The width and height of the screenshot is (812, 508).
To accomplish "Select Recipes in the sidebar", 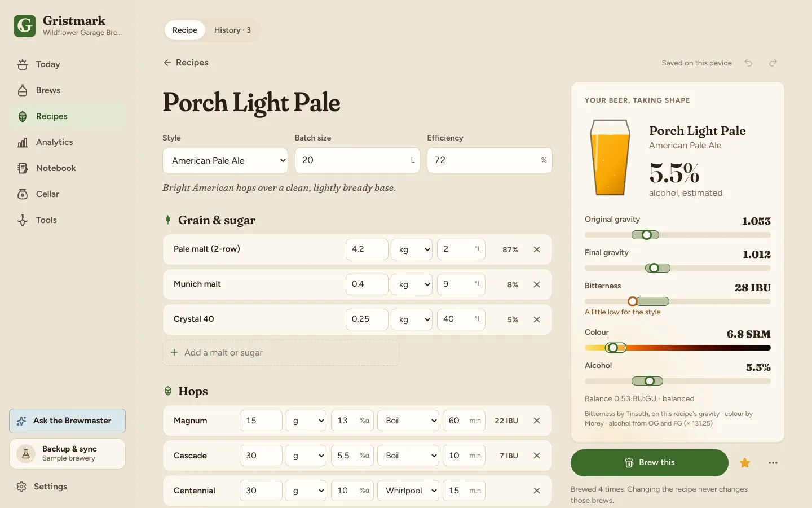I will 68,116.
